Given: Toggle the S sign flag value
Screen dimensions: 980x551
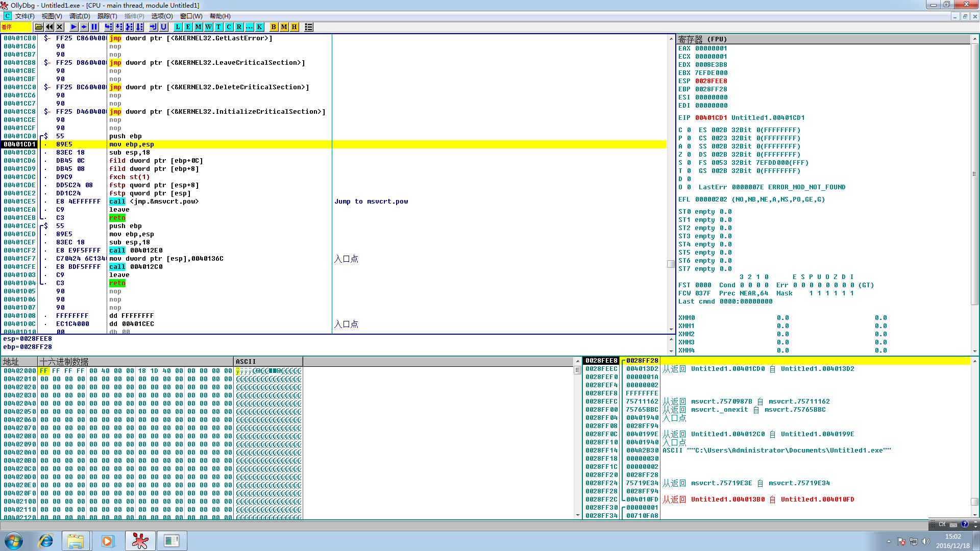Looking at the screenshot, I should click(689, 163).
